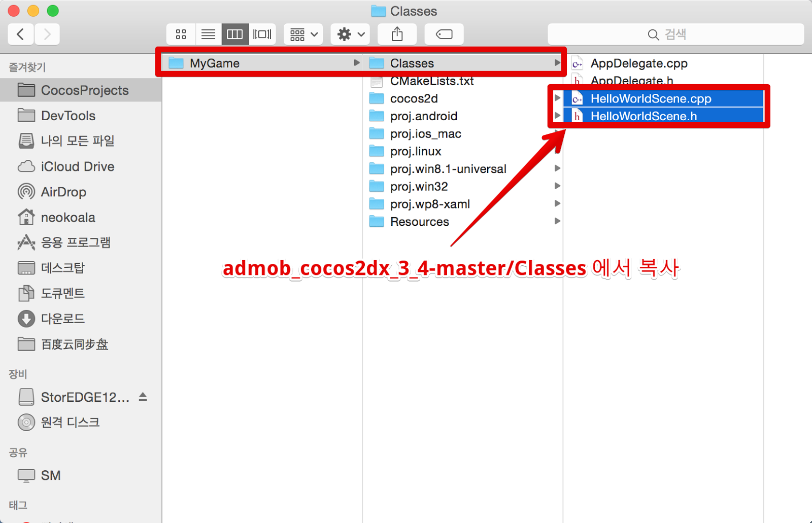Select iCloud Drive in the sidebar
This screenshot has width=812, height=523.
coord(77,166)
